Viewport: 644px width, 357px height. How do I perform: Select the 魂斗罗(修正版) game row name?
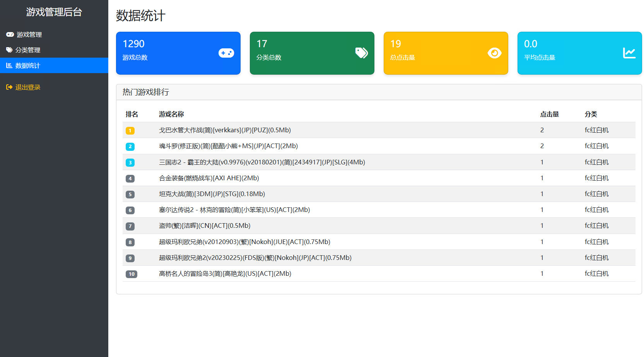coord(228,146)
